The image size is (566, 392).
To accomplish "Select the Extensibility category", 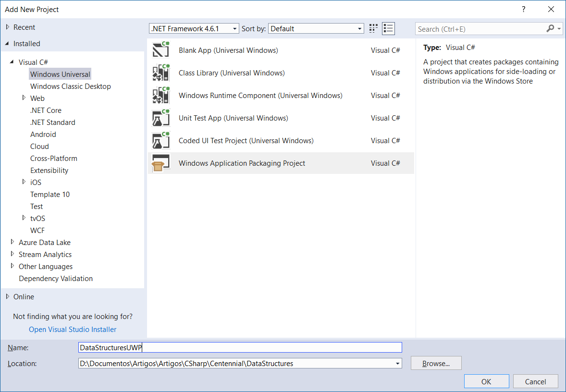I will 49,171.
